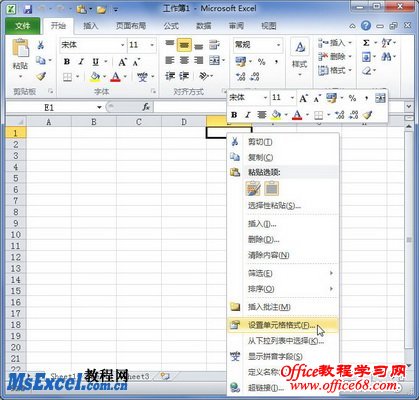Image resolution: width=419 pixels, height=400 pixels.
Task: Toggle middle vertical alignment button
Action: tap(184, 45)
